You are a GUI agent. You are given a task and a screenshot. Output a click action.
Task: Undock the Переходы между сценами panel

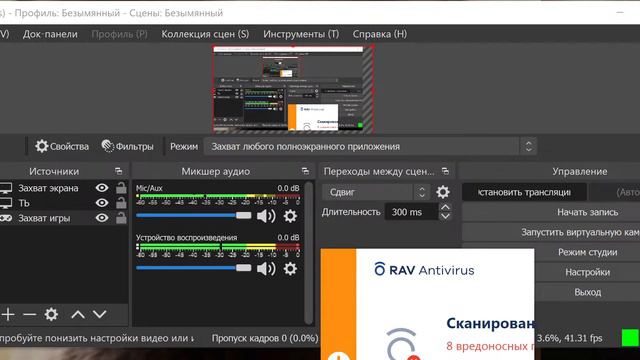click(445, 171)
